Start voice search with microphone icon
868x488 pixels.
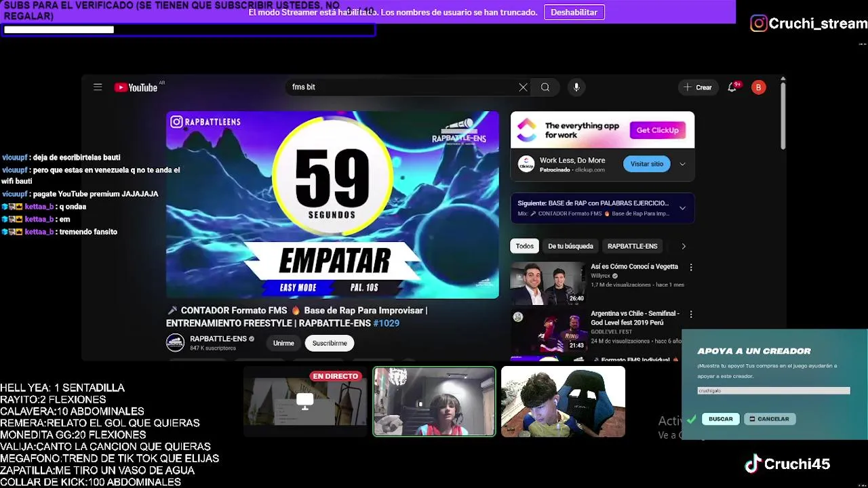576,87
